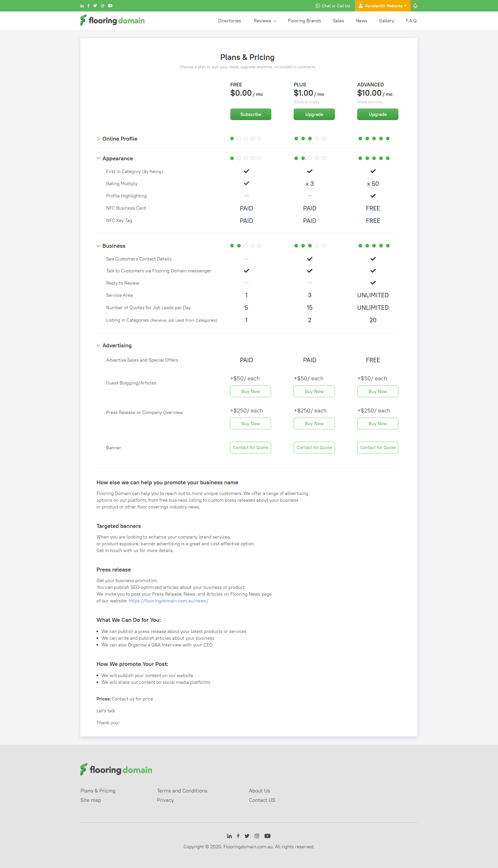
Task: Click the footer YouTube icon
Action: [267, 836]
